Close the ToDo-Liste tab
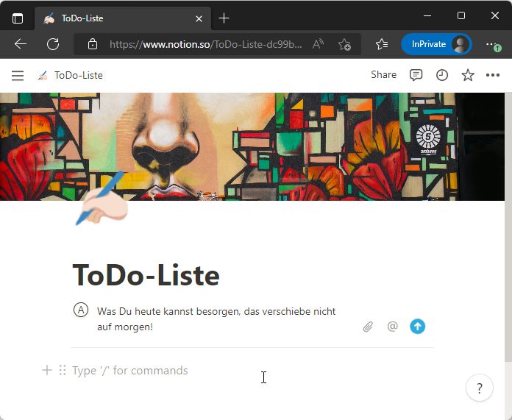Viewport: 512px width, 420px height. click(199, 18)
